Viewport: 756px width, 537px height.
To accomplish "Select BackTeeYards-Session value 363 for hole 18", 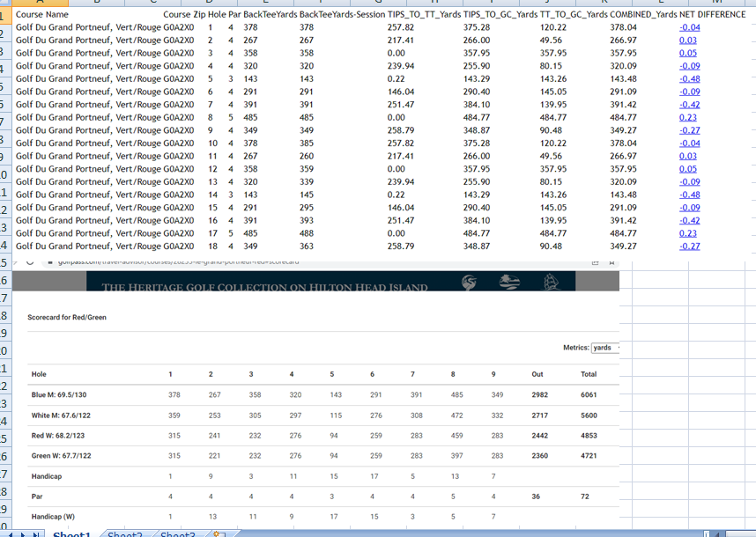I will (307, 246).
